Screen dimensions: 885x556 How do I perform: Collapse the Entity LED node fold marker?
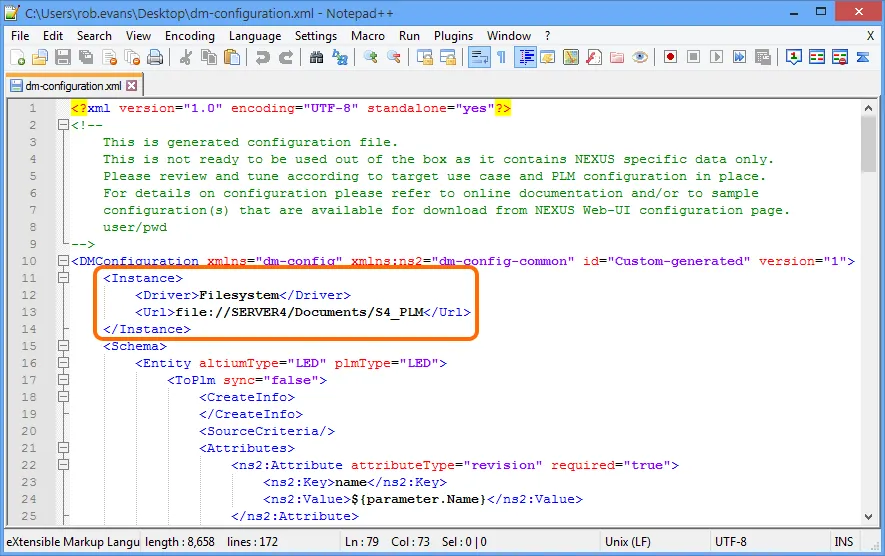point(63,363)
